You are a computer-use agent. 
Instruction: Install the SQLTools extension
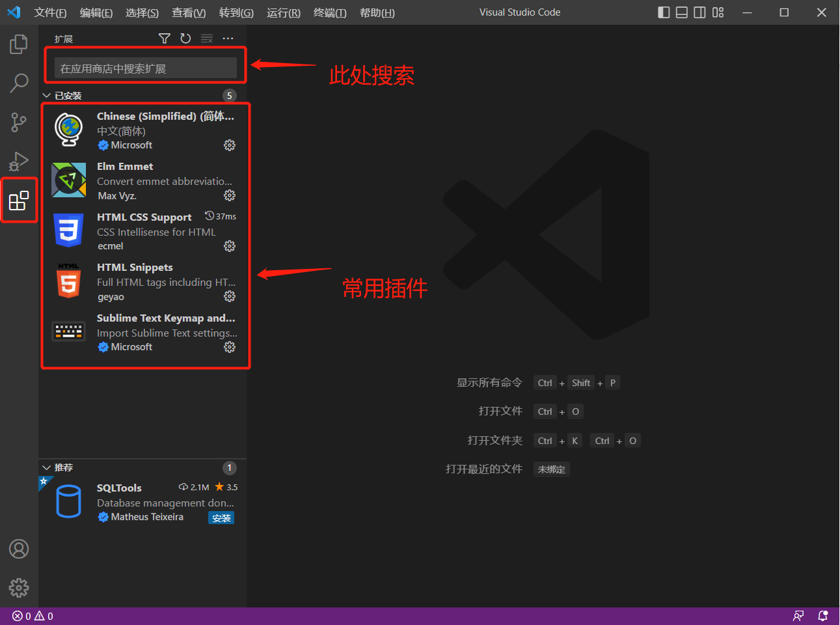221,518
